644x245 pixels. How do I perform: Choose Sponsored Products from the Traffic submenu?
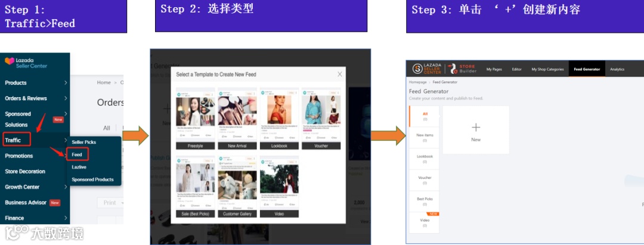tap(92, 179)
